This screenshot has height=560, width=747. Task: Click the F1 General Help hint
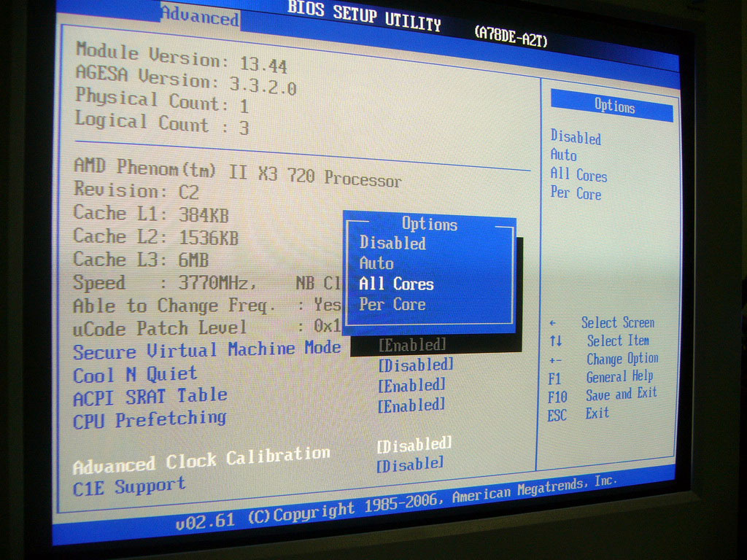click(600, 377)
